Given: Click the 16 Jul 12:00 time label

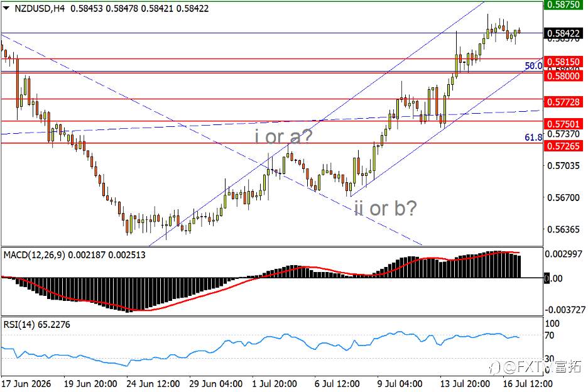Looking at the screenshot, I should pos(528,384).
